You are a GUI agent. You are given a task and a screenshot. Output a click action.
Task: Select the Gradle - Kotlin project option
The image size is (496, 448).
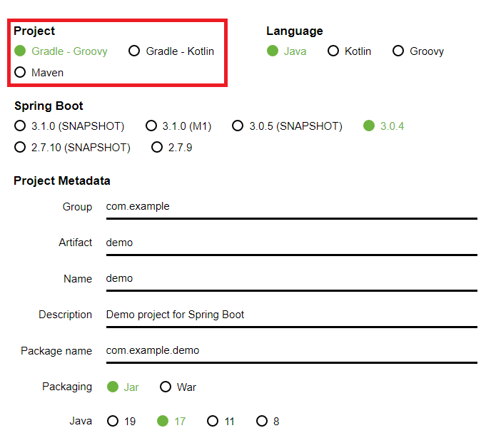click(x=171, y=51)
